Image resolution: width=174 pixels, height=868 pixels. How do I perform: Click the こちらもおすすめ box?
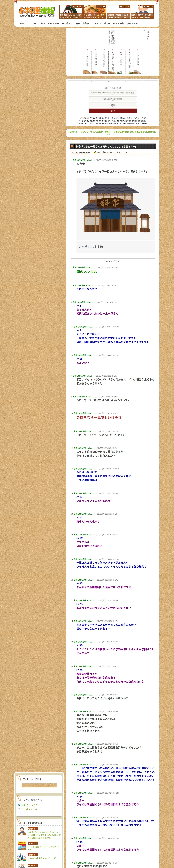(116, 246)
